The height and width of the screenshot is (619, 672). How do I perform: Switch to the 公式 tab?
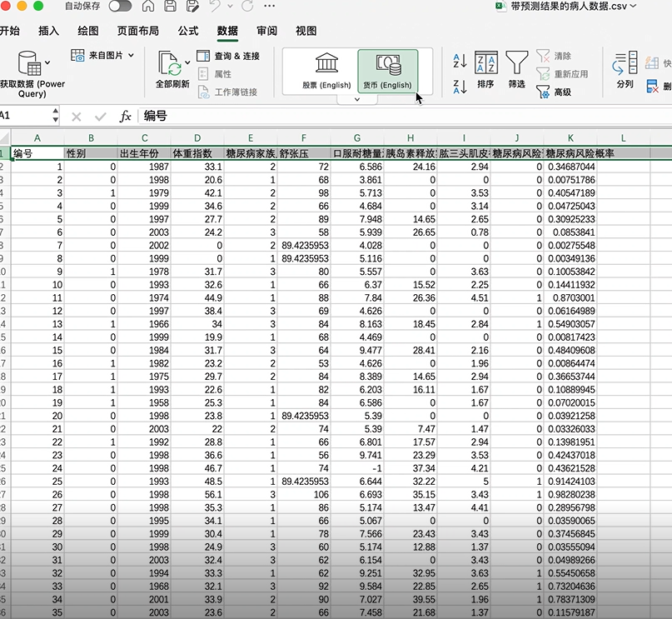(188, 31)
